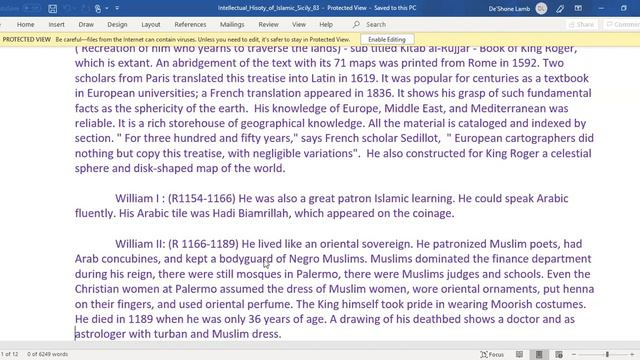The image size is (640, 360).
Task: Switch to the Design tab
Action: tap(117, 24)
